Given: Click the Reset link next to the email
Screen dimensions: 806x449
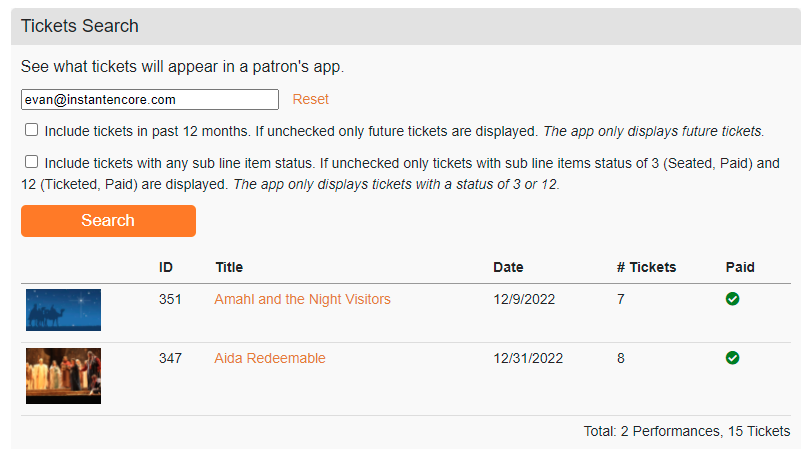Looking at the screenshot, I should coord(310,99).
